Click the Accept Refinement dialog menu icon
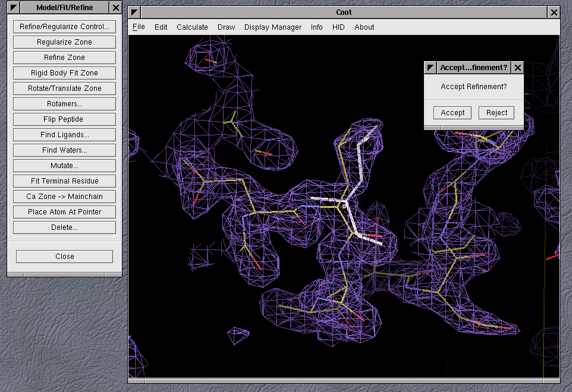 [430, 68]
